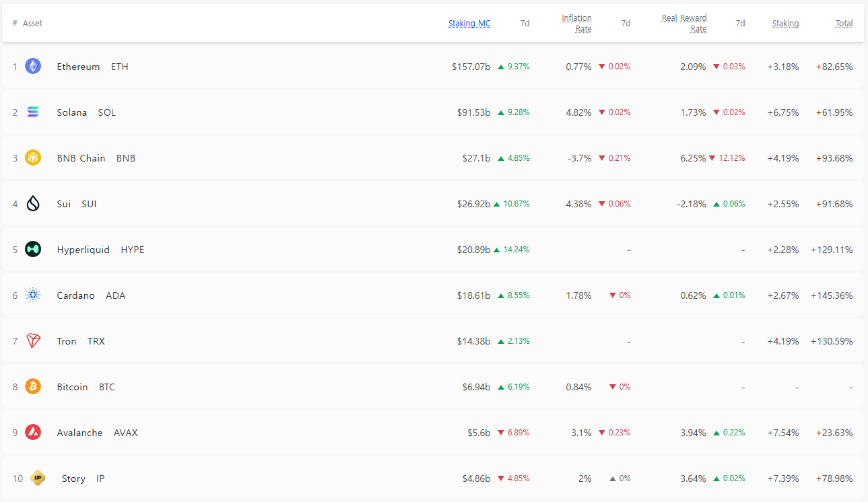Image resolution: width=868 pixels, height=502 pixels.
Task: Click the Avalanche logo icon
Action: [x=33, y=432]
